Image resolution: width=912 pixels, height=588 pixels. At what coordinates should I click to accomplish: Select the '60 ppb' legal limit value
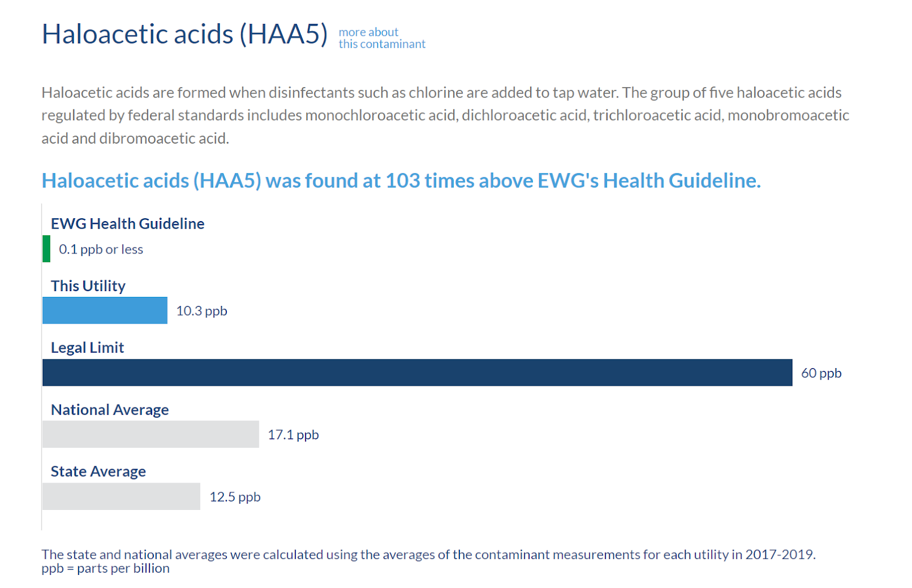(821, 373)
